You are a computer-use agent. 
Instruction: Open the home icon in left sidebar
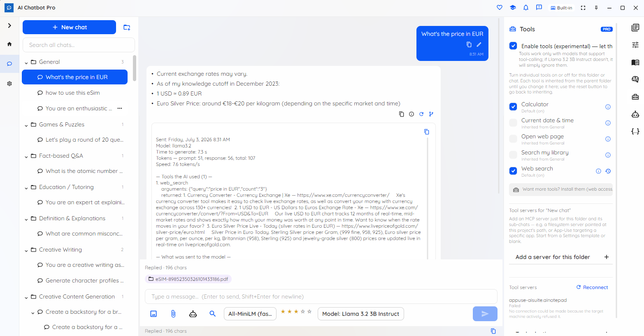tap(9, 44)
